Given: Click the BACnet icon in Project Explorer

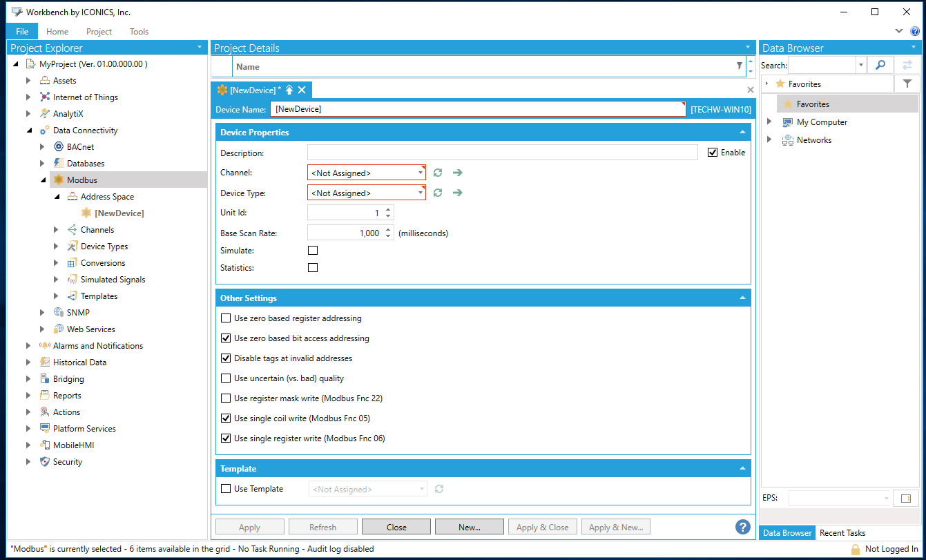Looking at the screenshot, I should [59, 147].
